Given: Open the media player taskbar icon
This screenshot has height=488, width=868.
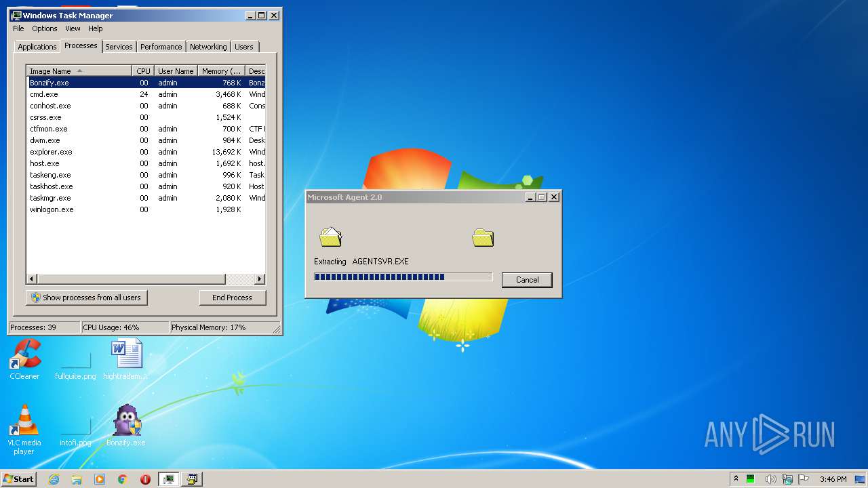Looking at the screenshot, I should [x=100, y=479].
